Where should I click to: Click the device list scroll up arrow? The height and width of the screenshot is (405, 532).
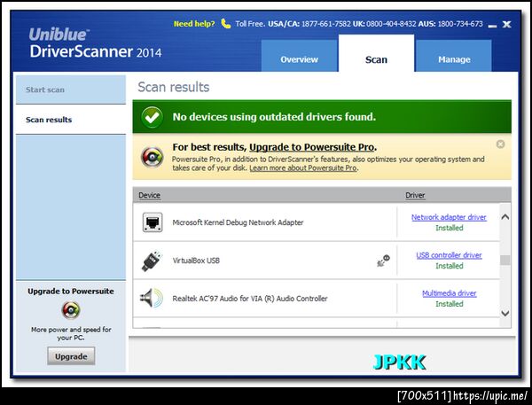[505, 217]
